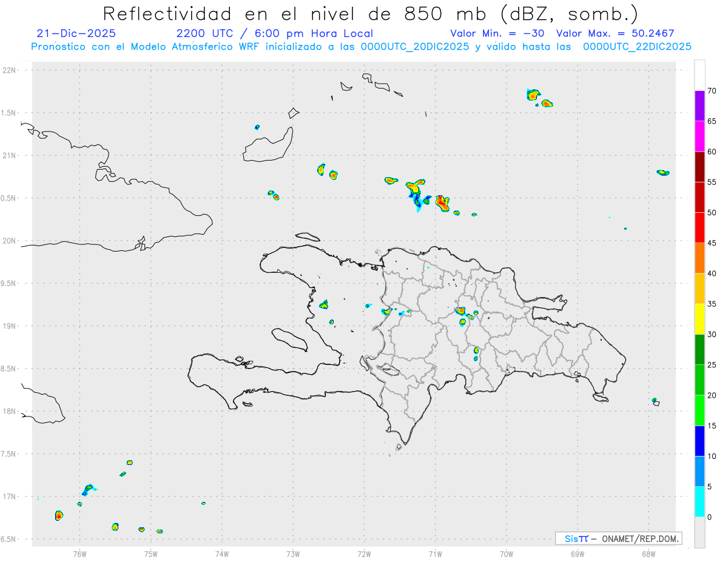Screen dimensions: 728x562
Task: Select the '74W' longitude axis label
Action: (x=222, y=554)
